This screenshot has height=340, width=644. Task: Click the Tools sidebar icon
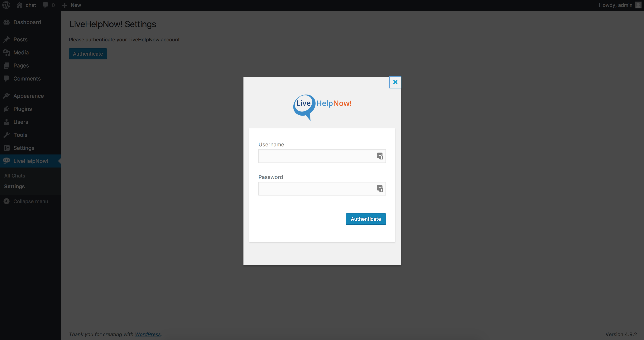[x=6, y=135]
